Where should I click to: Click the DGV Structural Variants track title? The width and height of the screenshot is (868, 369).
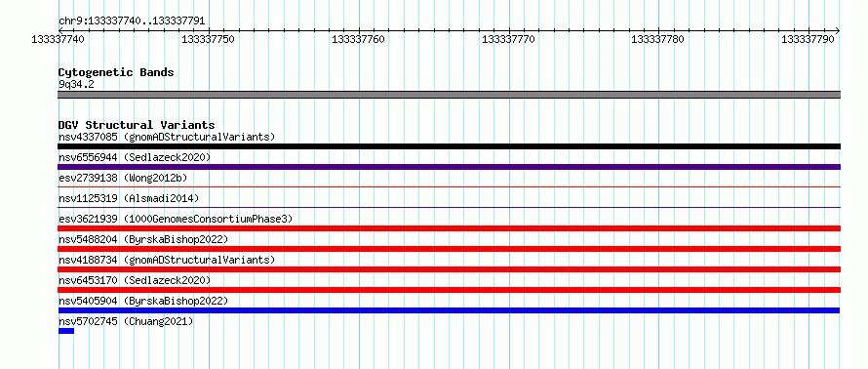point(137,125)
